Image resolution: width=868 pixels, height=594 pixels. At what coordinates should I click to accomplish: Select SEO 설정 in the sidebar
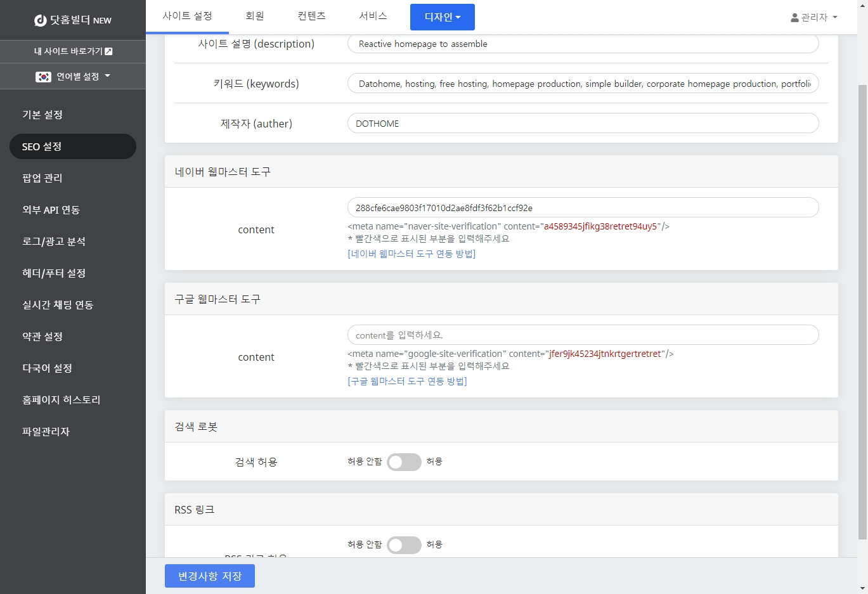(73, 146)
